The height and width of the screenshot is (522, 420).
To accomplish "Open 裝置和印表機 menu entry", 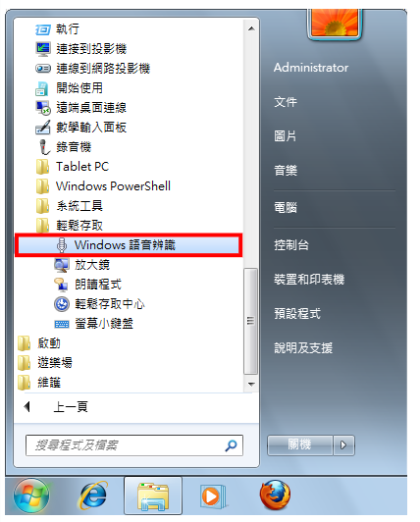I will pos(309,280).
